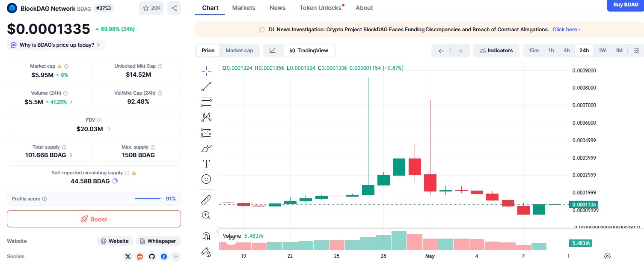Screen dimensions: 644x263
Task: Click the Indicators button
Action: pos(496,51)
